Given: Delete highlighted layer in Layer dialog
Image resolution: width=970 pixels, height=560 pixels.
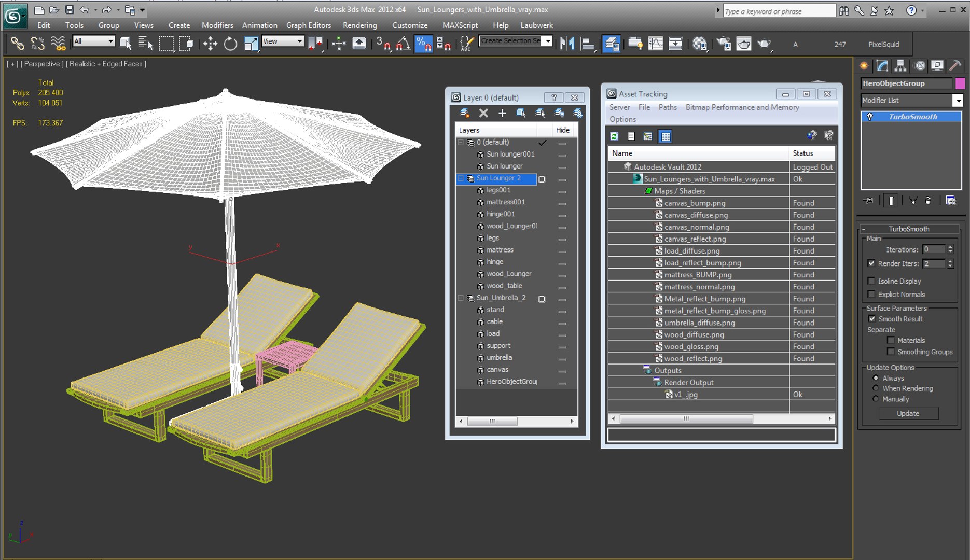Looking at the screenshot, I should [483, 113].
